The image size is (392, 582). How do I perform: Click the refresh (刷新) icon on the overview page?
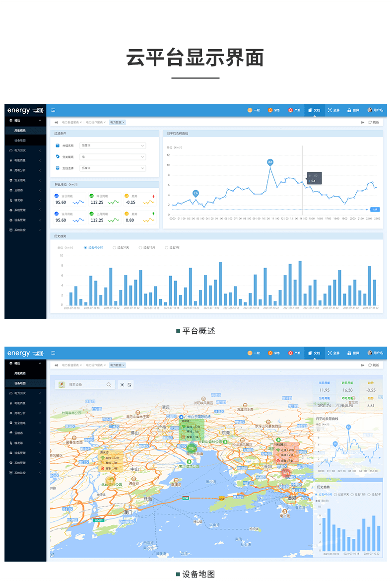370,122
